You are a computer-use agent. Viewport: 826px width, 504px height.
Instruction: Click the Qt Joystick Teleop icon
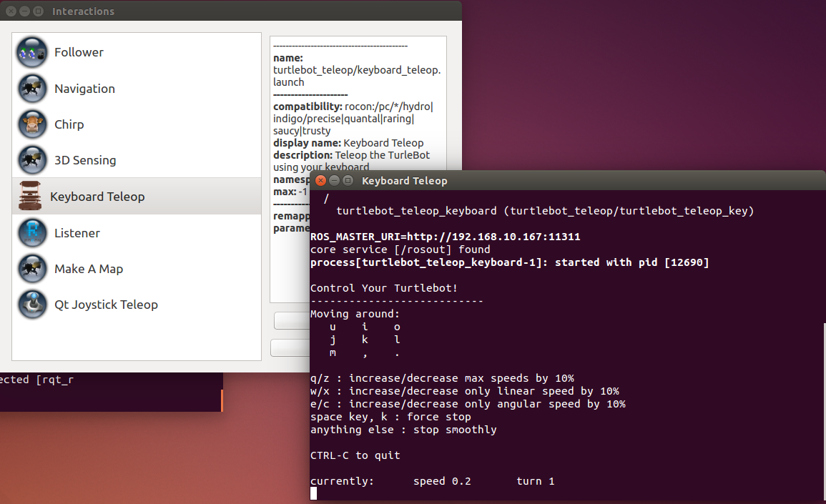pos(32,305)
